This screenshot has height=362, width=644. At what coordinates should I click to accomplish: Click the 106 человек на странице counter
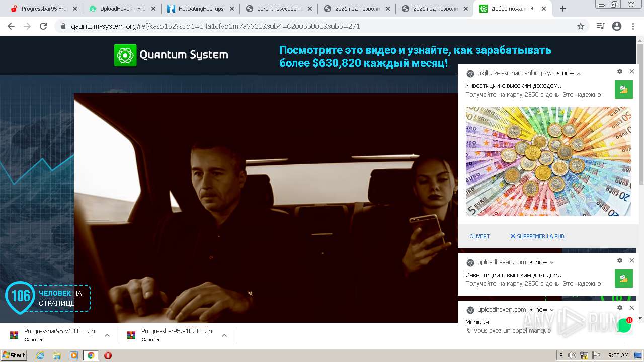[x=48, y=298]
